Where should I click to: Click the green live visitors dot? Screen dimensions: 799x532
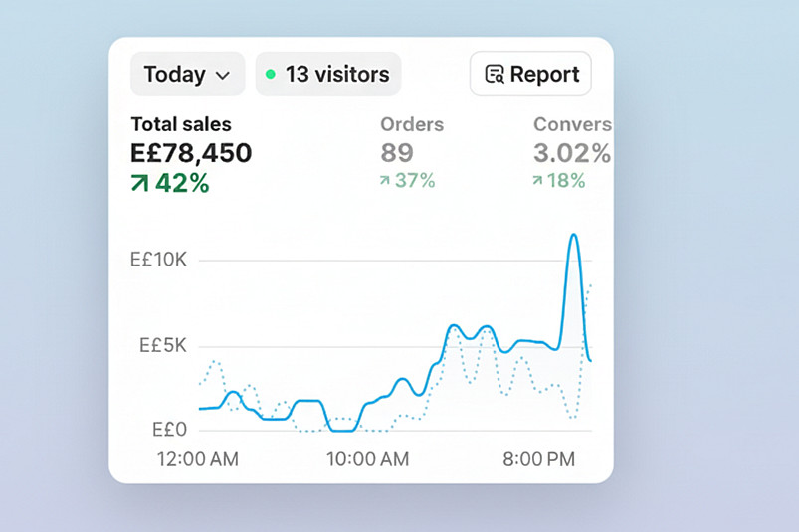[x=270, y=75]
